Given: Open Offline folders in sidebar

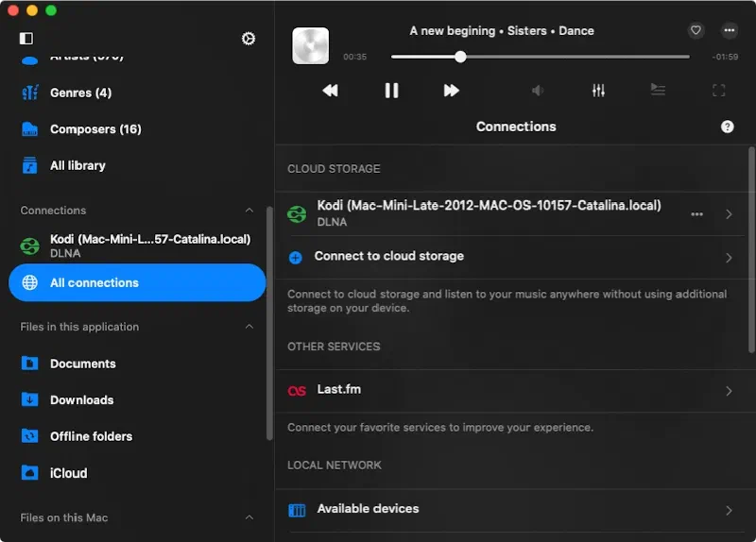Looking at the screenshot, I should (x=91, y=436).
